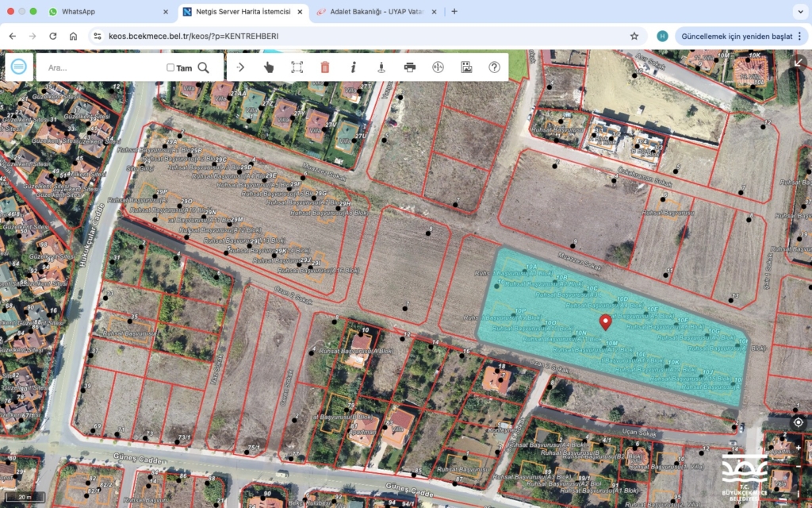This screenshot has width=812, height=508.
Task: Open a new browser tab
Action: coord(454,11)
